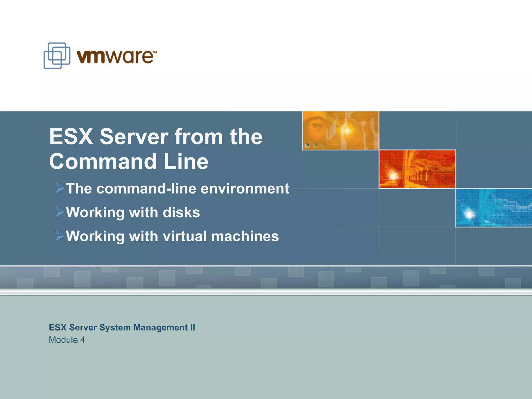Click the red corridor circuit image tile
The height and width of the screenshot is (399, 532).
click(x=417, y=169)
